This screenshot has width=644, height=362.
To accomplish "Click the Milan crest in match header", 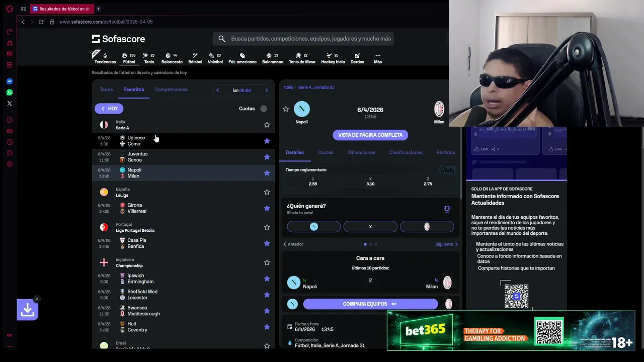I will click(x=439, y=109).
